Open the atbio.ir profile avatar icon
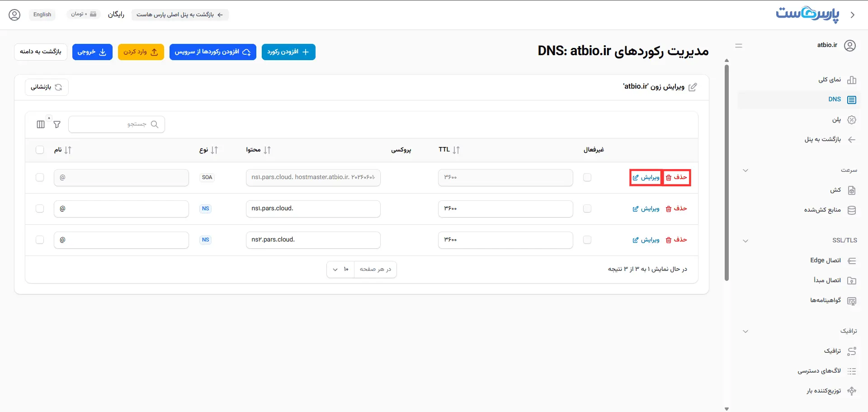This screenshot has width=868, height=412. pyautogui.click(x=850, y=45)
